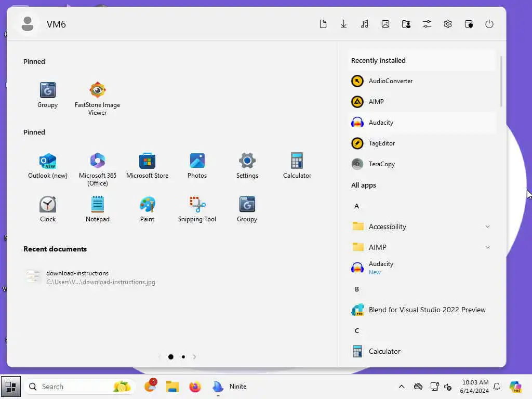
Task: Open notification bell in taskbar
Action: click(497, 387)
